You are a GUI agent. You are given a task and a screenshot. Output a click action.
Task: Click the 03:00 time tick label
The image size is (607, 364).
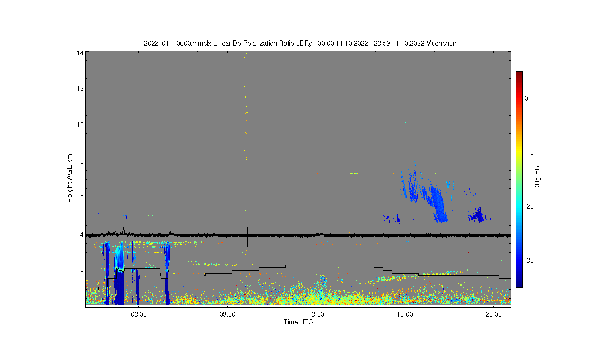[x=139, y=314]
